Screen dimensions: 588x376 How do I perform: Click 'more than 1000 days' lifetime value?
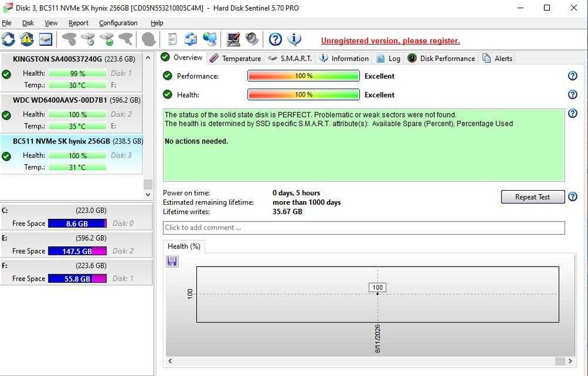[307, 202]
